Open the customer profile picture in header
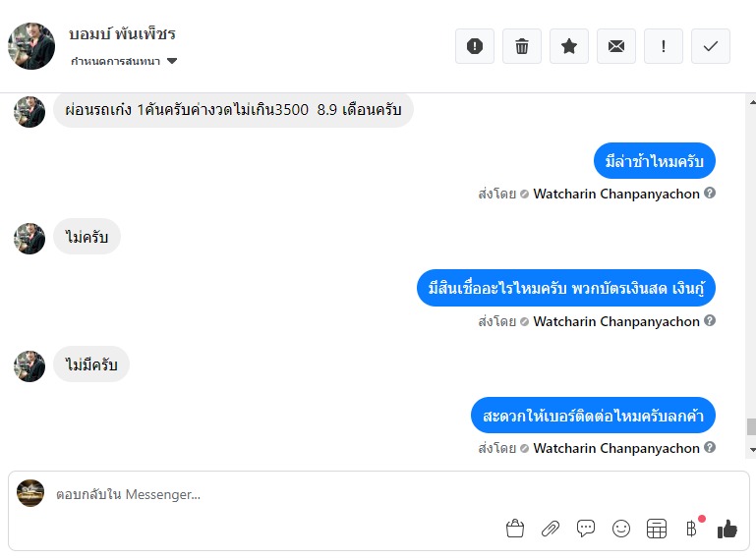Image resolution: width=756 pixels, height=559 pixels. 31,46
